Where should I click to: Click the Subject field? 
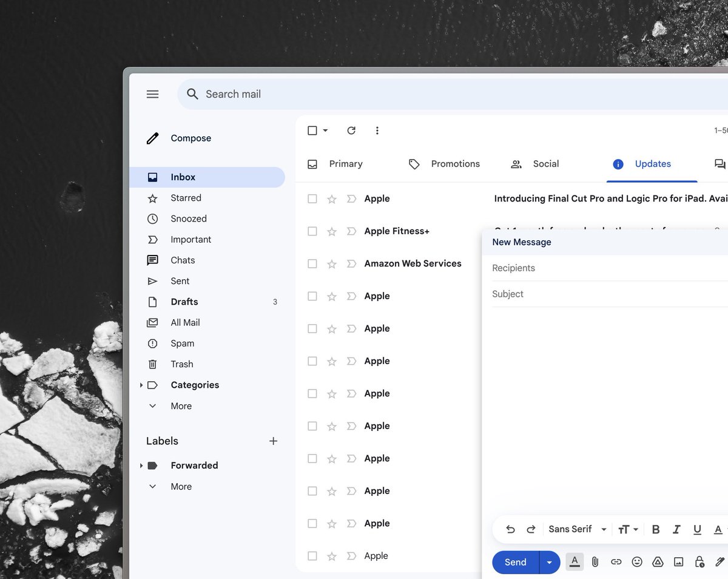pos(610,294)
